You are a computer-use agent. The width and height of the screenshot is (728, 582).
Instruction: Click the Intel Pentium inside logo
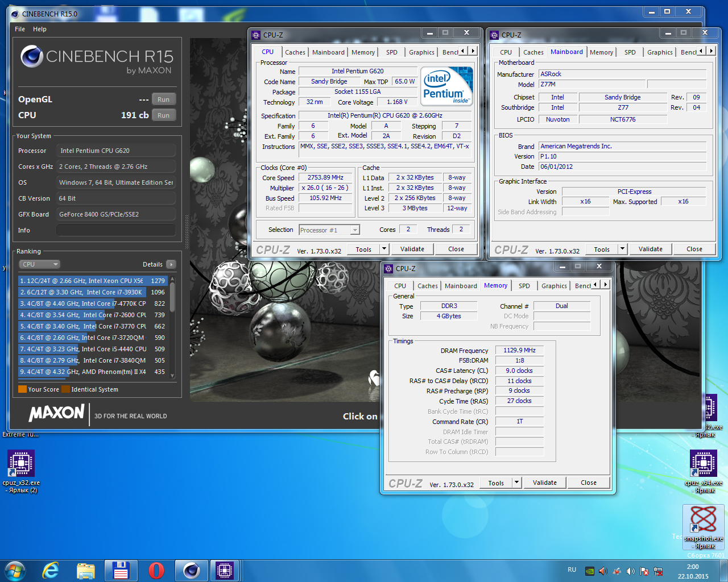click(x=447, y=86)
